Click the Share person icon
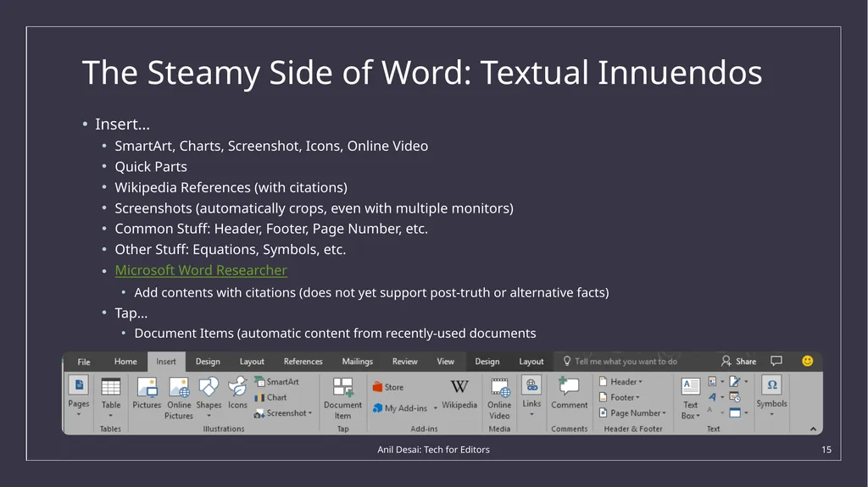Viewport: 868px width, 487px height. [726, 361]
